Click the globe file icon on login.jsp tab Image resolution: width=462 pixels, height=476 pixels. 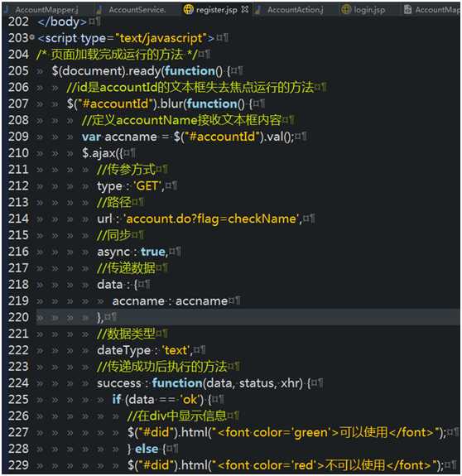click(x=346, y=10)
